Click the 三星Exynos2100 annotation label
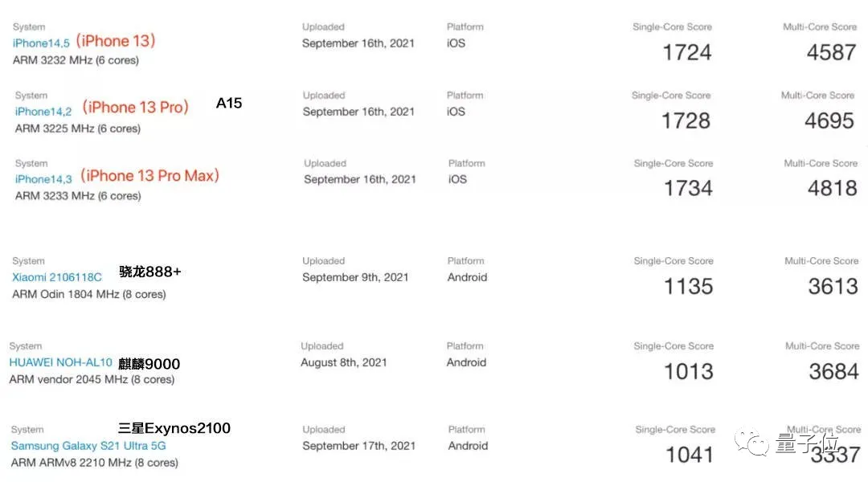 pyautogui.click(x=174, y=428)
